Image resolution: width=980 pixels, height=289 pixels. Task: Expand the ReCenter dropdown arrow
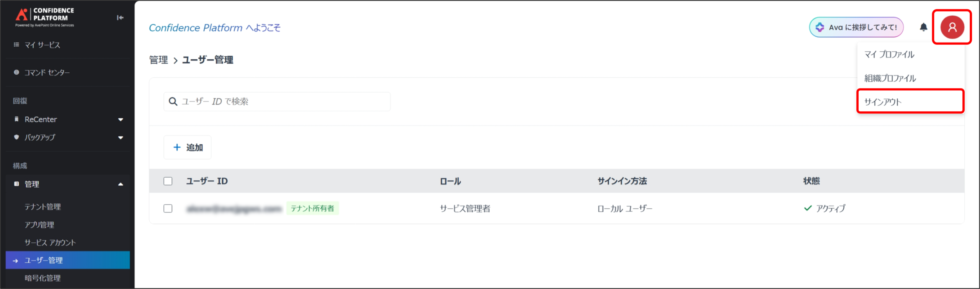[x=121, y=119]
